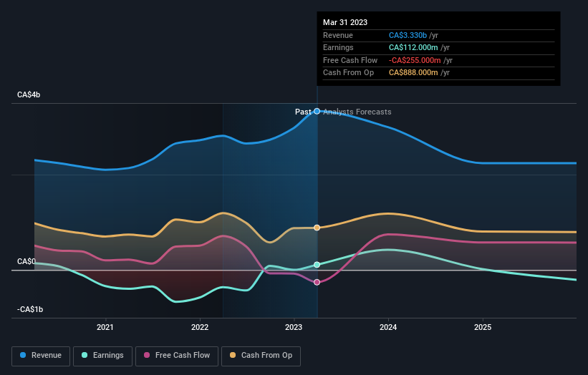Click the -CA$1b y-axis label
Screen dimensions: 588x375
(30, 309)
